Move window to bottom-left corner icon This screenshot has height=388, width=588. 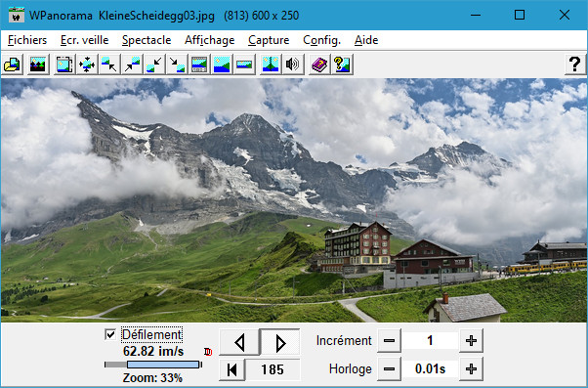click(x=154, y=65)
